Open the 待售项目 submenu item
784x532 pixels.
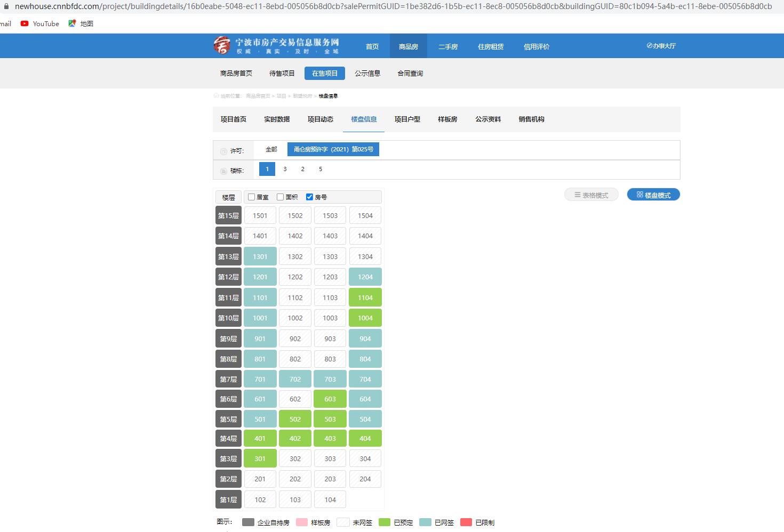282,74
